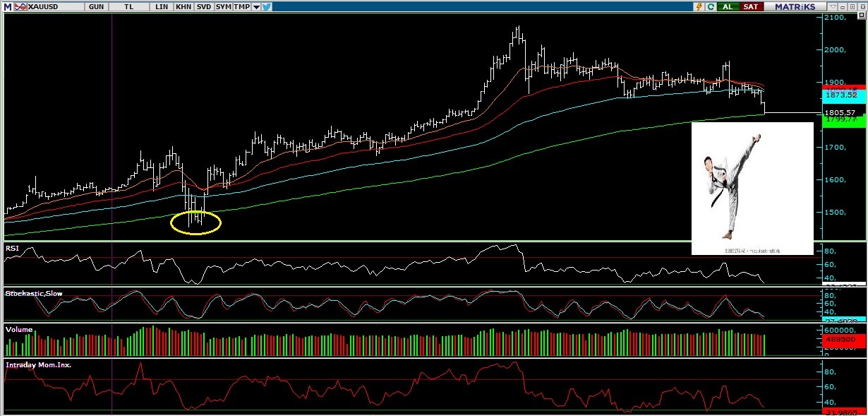
Task: Click the XAUUSD symbol field
Action: 56,7
